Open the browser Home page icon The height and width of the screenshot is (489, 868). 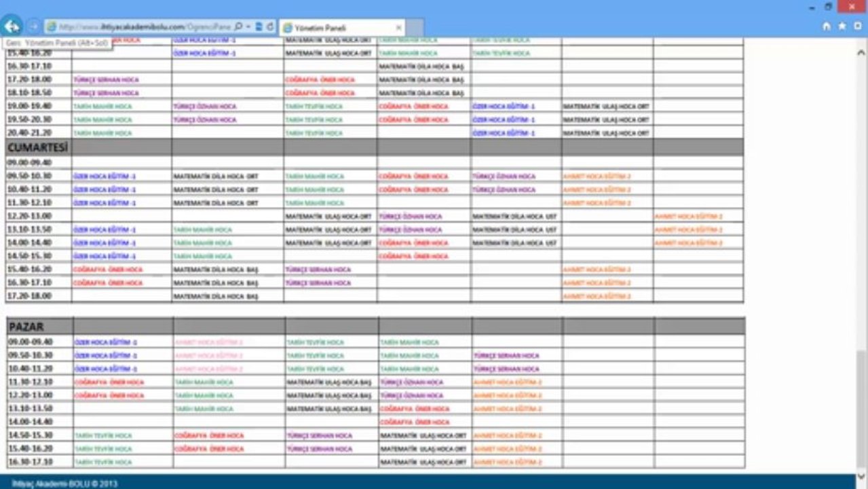(826, 26)
